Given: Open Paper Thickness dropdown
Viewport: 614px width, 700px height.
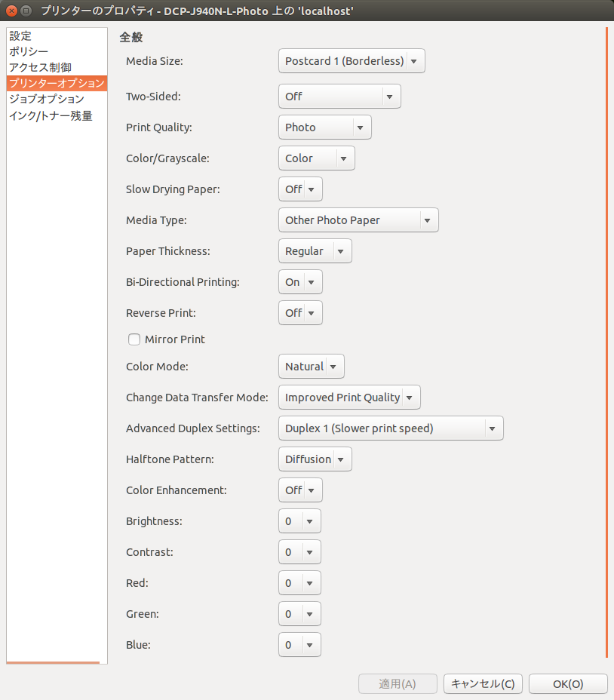Looking at the screenshot, I should 315,251.
